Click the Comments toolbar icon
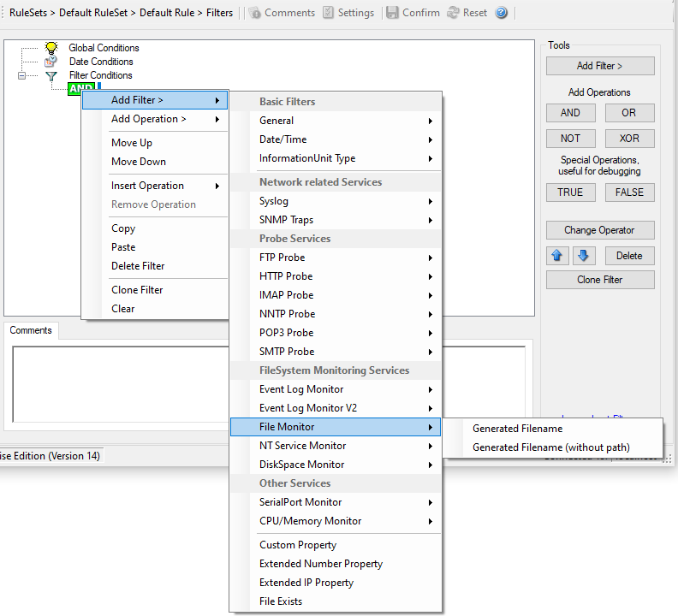Image resolution: width=678 pixels, height=616 pixels. pyautogui.click(x=255, y=13)
